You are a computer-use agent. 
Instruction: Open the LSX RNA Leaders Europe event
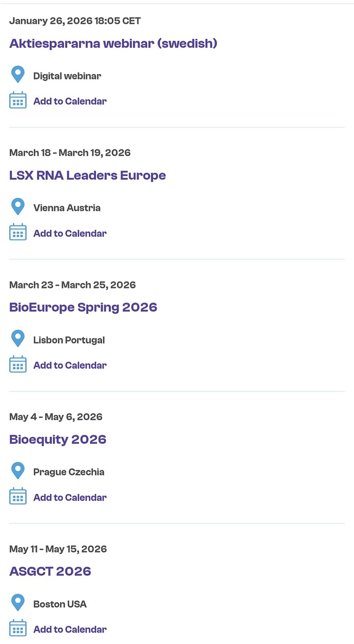87,176
